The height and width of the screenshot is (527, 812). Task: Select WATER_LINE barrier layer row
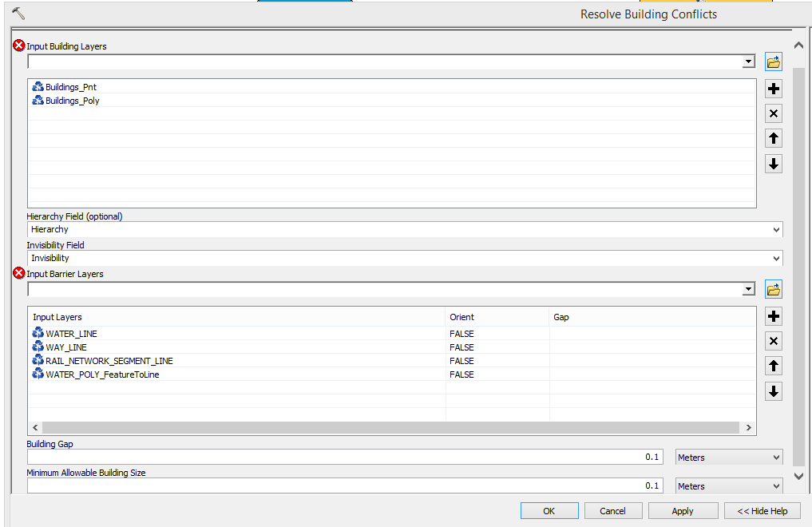click(x=392, y=334)
